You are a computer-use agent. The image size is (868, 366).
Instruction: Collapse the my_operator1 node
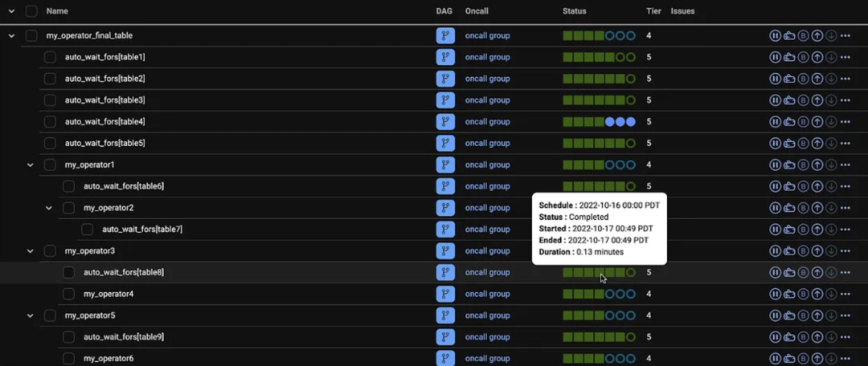tap(31, 165)
